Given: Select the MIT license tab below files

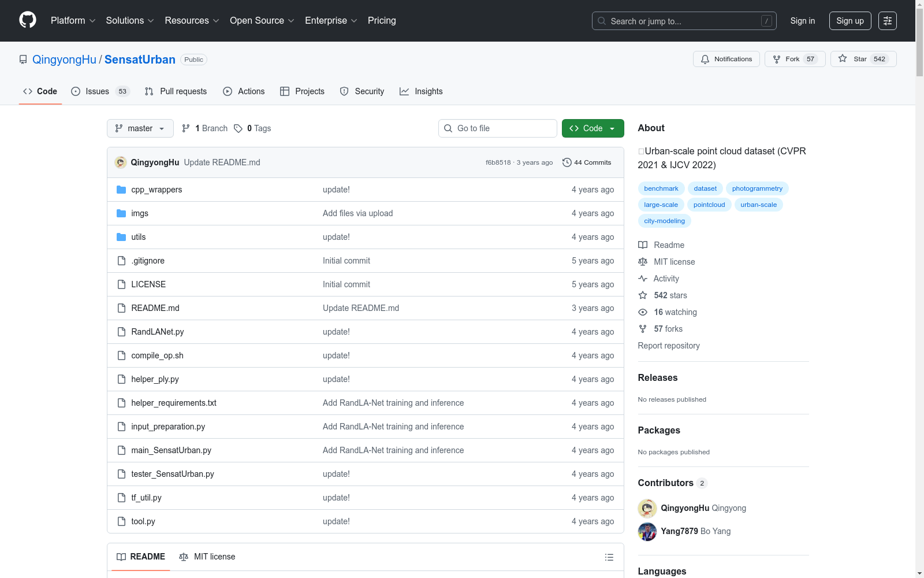Looking at the screenshot, I should (207, 557).
